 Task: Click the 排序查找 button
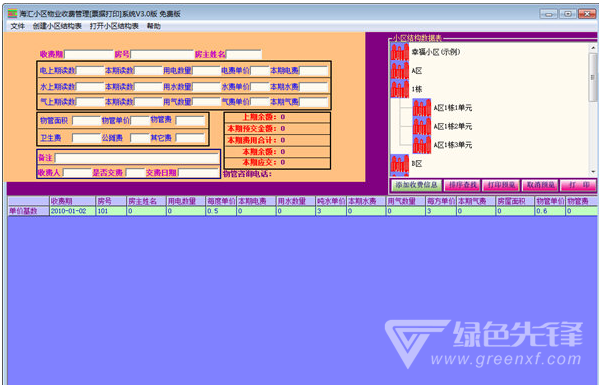(x=463, y=185)
